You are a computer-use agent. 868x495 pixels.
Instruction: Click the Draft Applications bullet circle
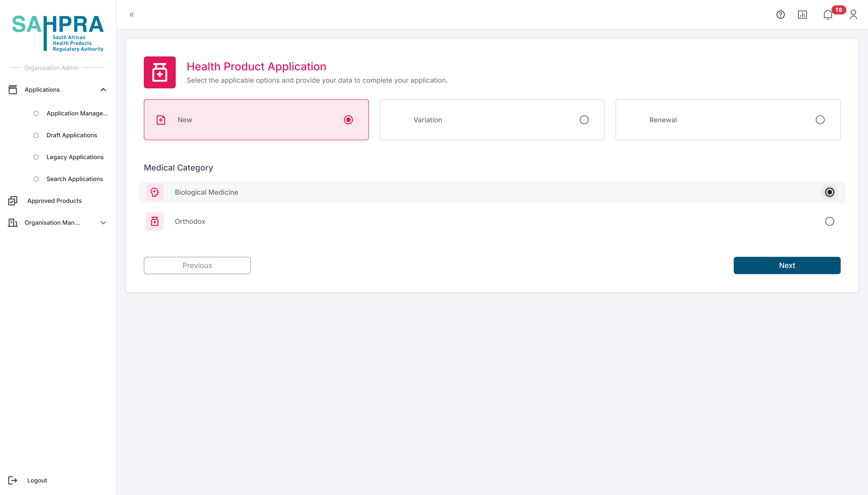click(x=36, y=135)
